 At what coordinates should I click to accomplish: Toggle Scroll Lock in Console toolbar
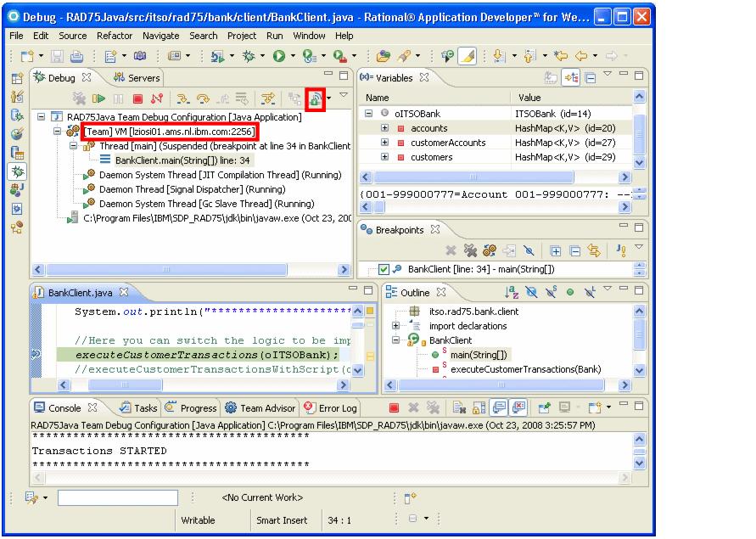tap(479, 408)
